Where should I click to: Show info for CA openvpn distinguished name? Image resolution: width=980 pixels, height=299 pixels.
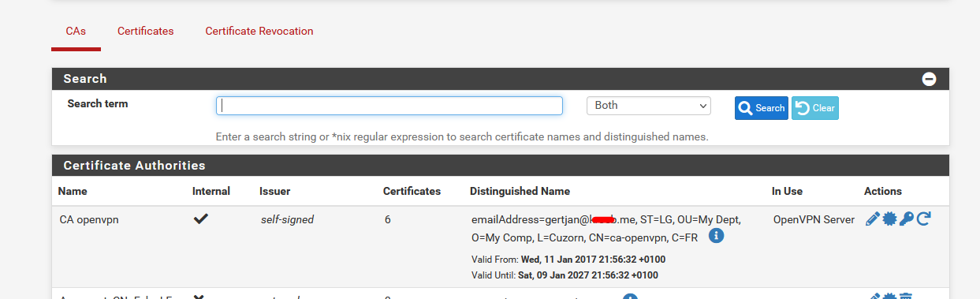(x=716, y=235)
